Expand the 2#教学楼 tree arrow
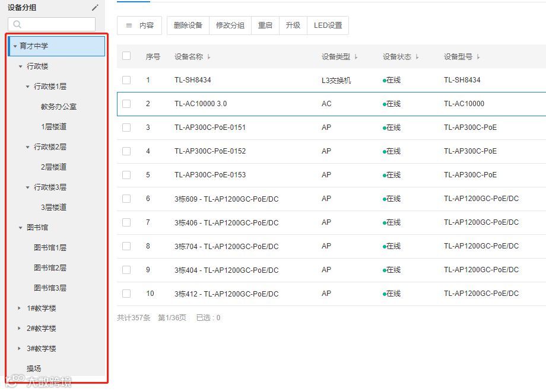The image size is (546, 392). 20,329
